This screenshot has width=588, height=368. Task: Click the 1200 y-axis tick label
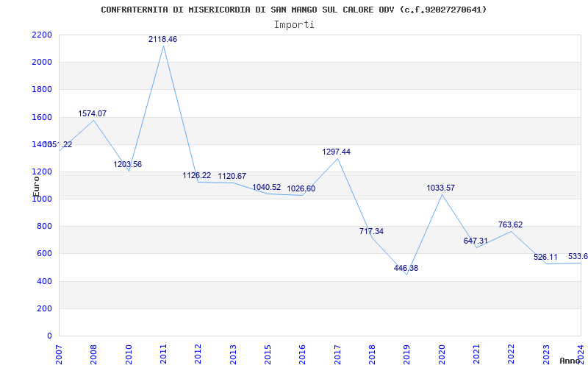(x=42, y=172)
